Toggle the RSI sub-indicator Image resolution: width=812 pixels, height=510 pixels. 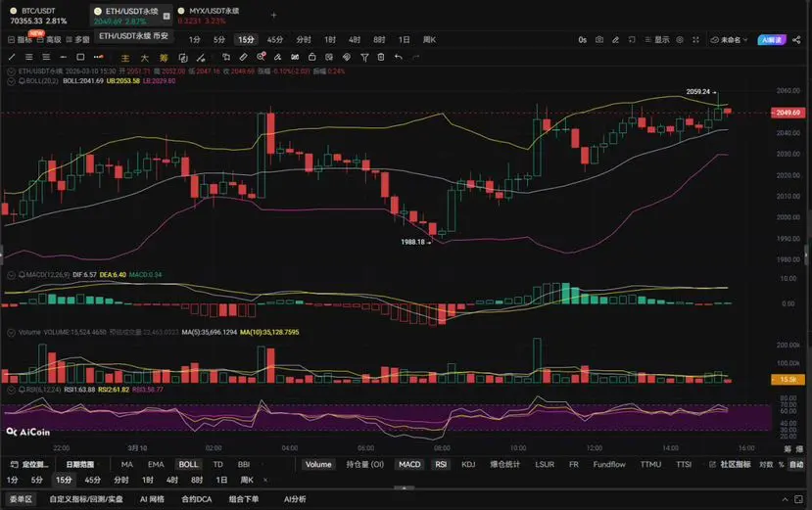[441, 464]
